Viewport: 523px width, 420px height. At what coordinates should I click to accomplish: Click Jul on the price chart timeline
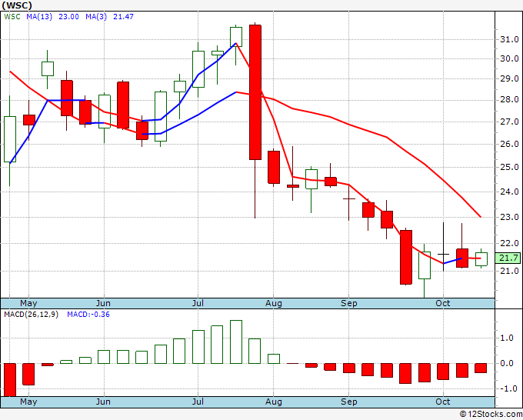(x=198, y=303)
